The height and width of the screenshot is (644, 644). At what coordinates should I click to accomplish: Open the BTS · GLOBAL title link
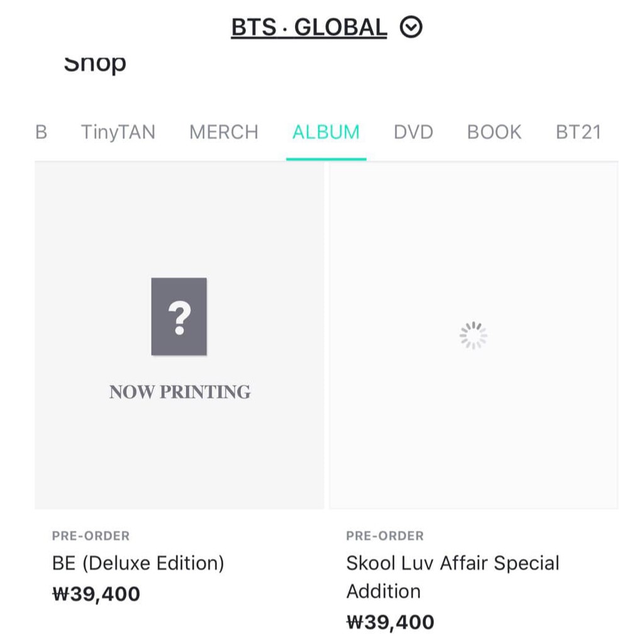point(309,28)
